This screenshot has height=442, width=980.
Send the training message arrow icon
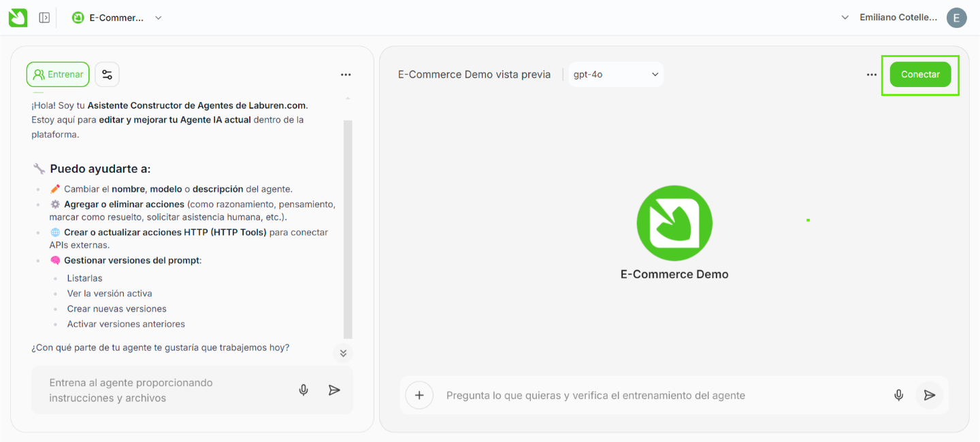(x=334, y=390)
